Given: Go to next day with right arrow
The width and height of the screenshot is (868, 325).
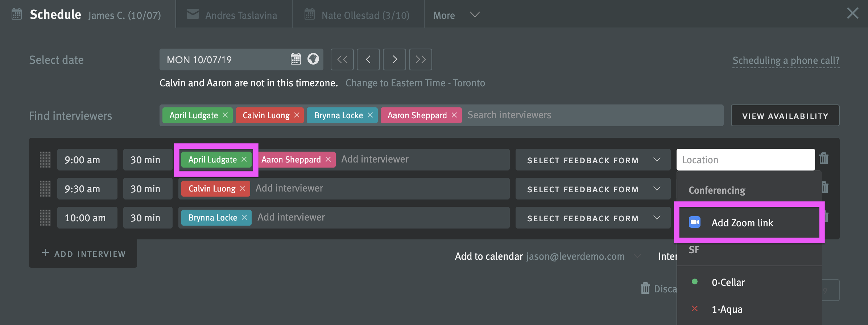Looking at the screenshot, I should pos(394,59).
